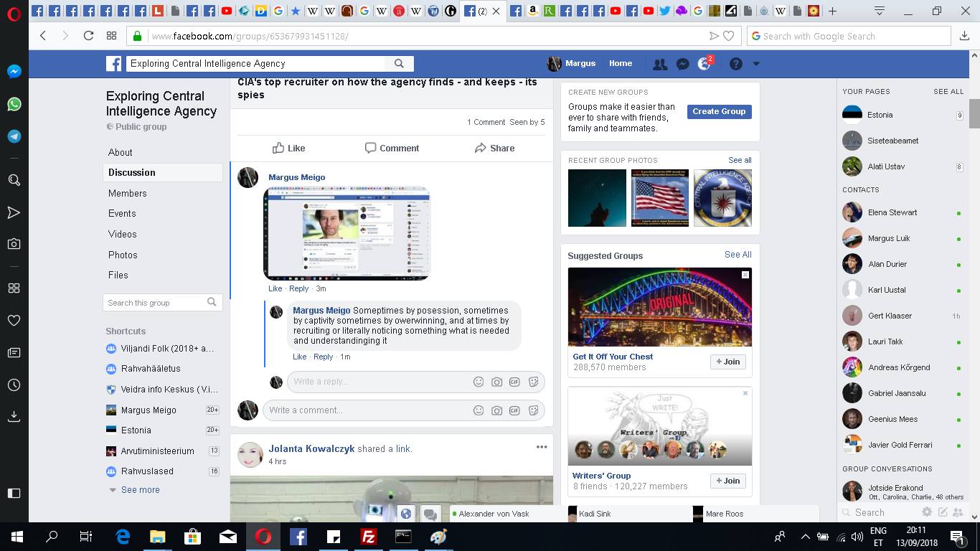The height and width of the screenshot is (551, 980).
Task: Toggle the Opera sidebar panel button
Action: [14, 493]
